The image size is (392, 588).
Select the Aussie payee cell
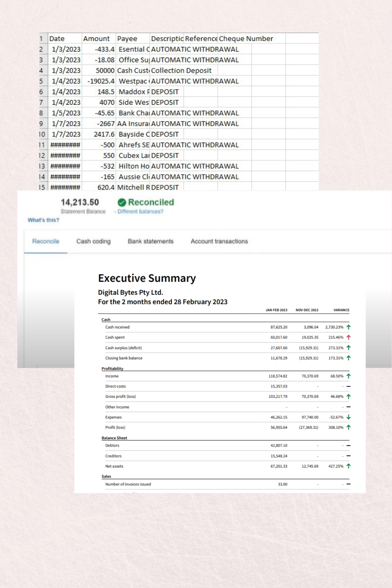[x=133, y=177]
